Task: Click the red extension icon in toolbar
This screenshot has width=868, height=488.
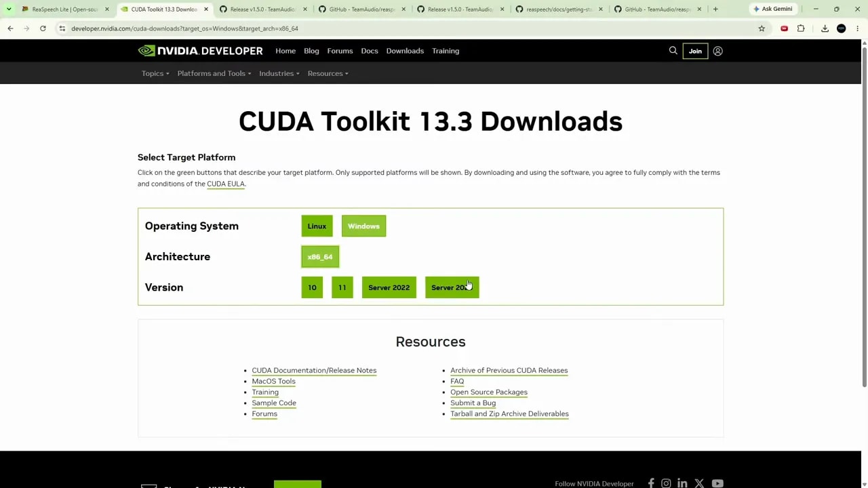Action: [x=784, y=28]
